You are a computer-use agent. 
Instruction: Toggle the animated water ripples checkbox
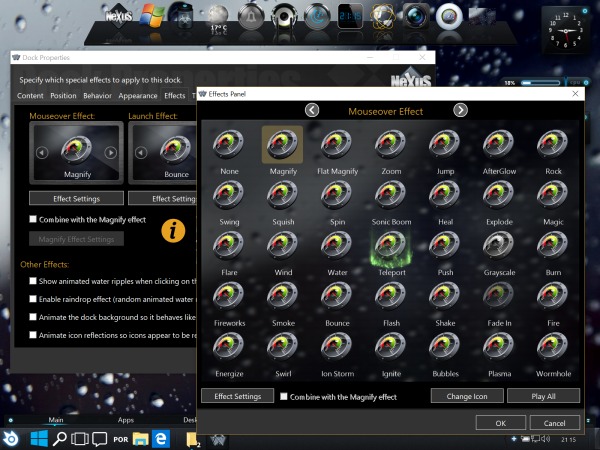34,282
